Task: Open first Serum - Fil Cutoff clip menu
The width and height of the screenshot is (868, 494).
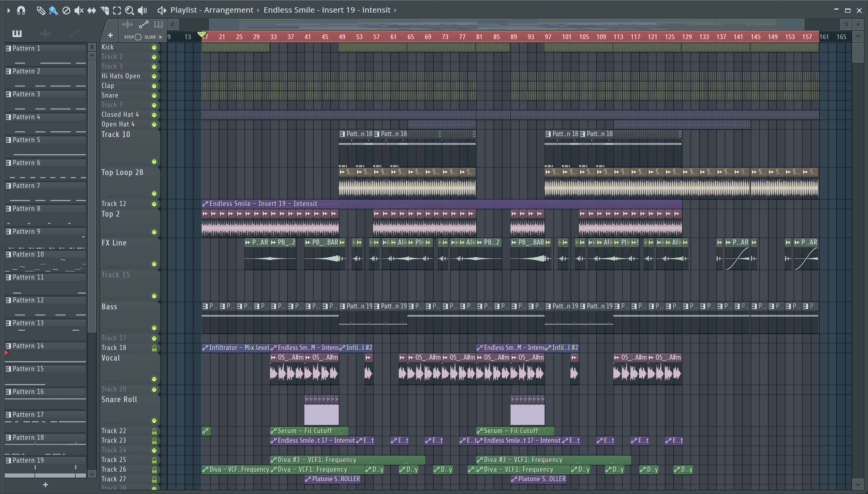Action: click(274, 431)
